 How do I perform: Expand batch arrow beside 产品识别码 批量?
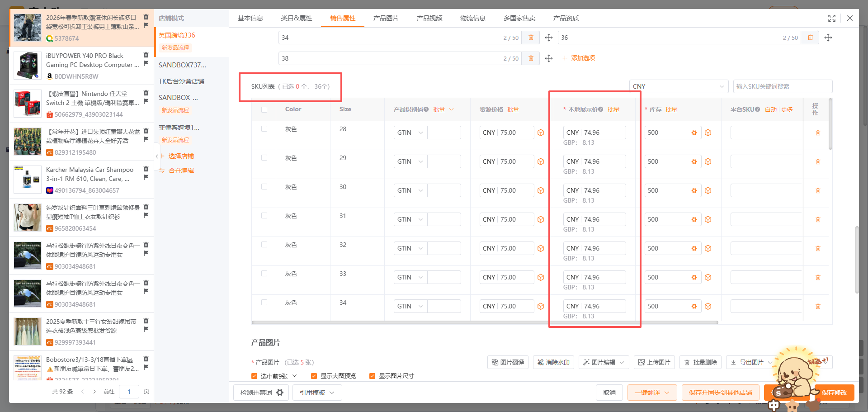pos(451,109)
